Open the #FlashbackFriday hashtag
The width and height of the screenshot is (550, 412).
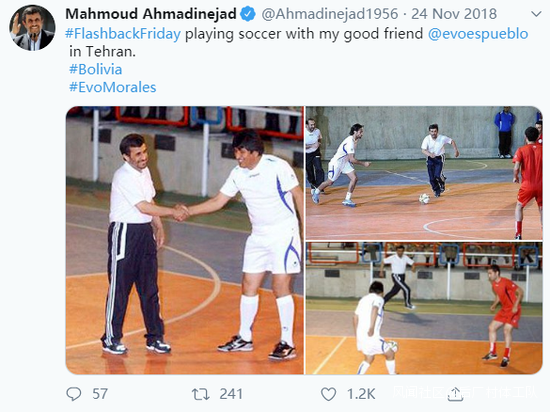tap(123, 34)
